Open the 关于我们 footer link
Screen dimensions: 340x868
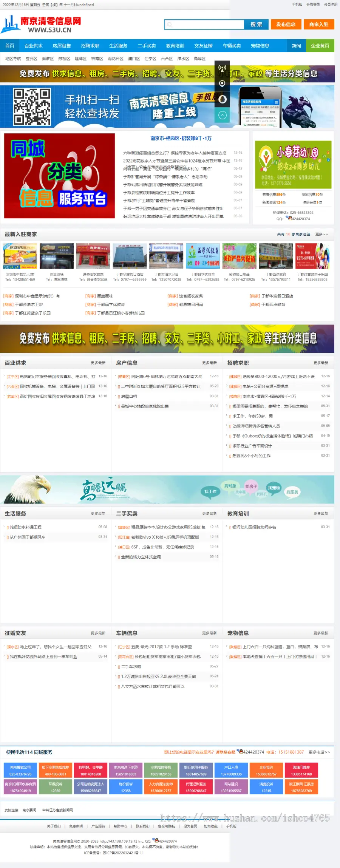pyautogui.click(x=54, y=826)
